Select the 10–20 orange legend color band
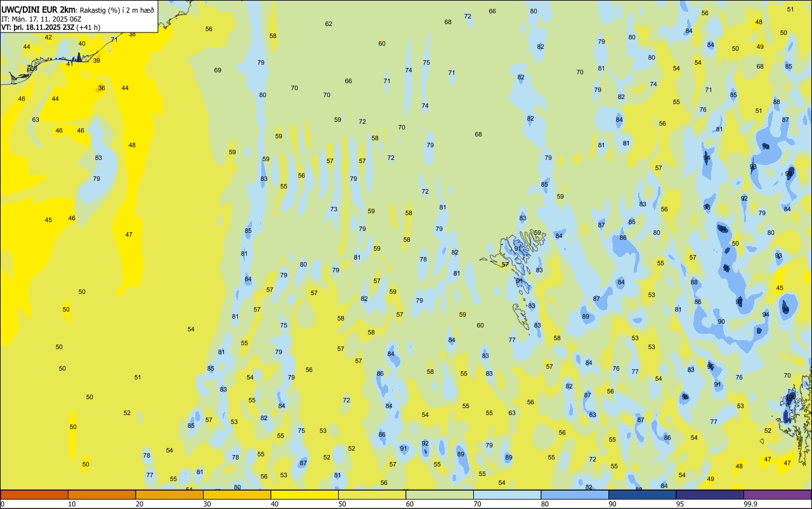The height and width of the screenshot is (509, 812). point(101,494)
